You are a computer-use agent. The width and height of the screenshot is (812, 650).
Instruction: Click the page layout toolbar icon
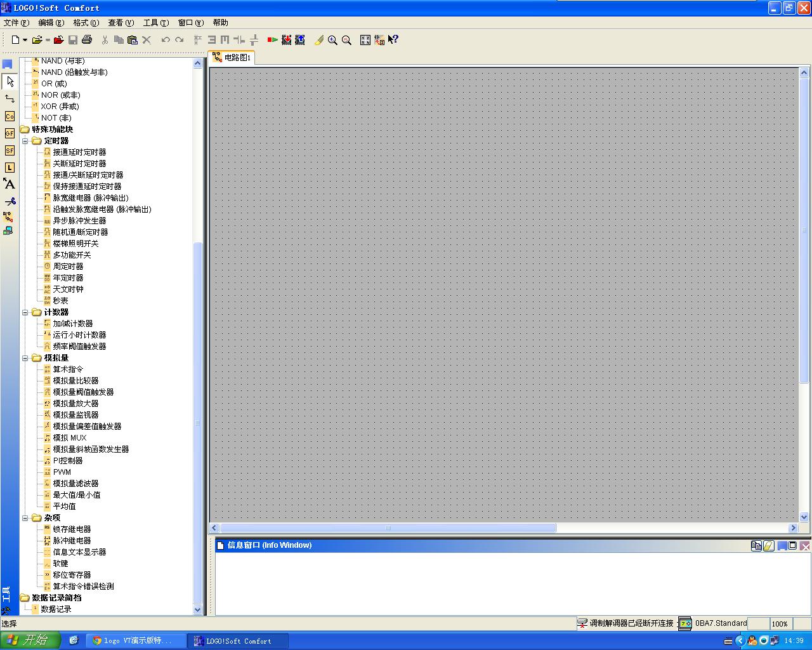[365, 40]
